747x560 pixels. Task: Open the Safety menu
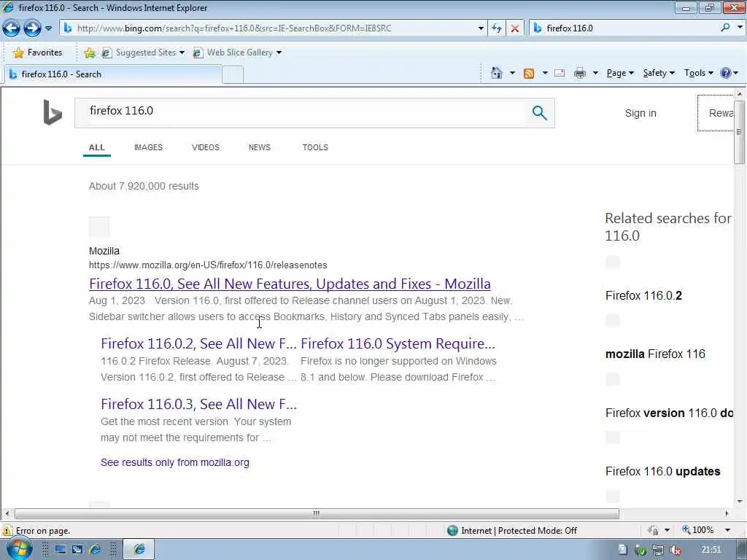659,73
